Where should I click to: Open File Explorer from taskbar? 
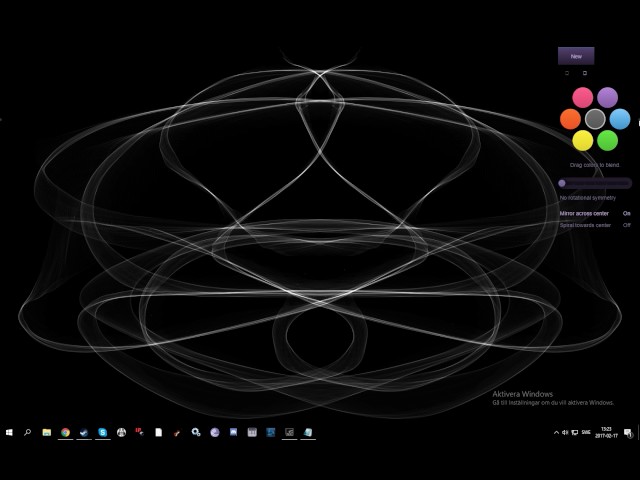point(47,432)
